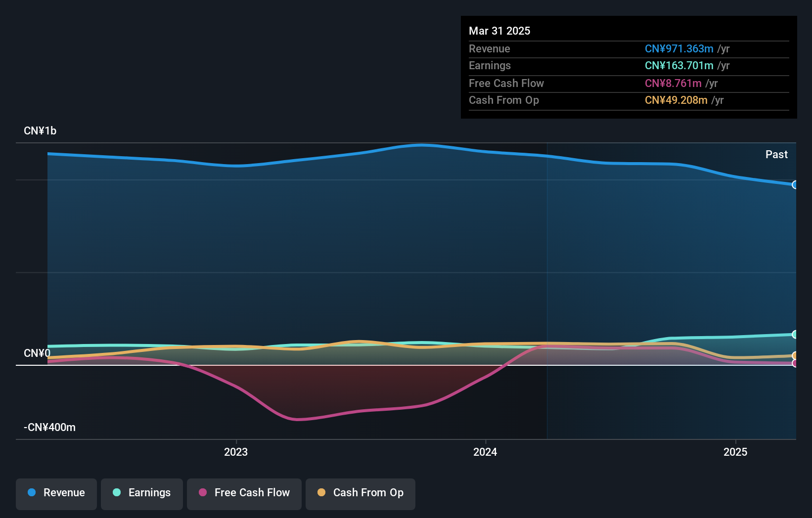This screenshot has width=812, height=518.
Task: Click the CN¥971.363m revenue value
Action: tap(679, 49)
